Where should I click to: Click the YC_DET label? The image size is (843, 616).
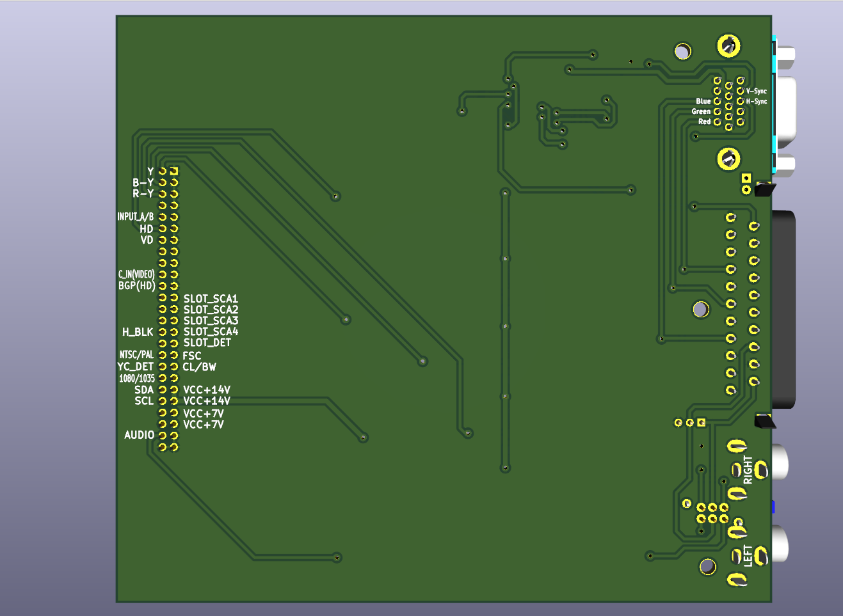[x=135, y=367]
